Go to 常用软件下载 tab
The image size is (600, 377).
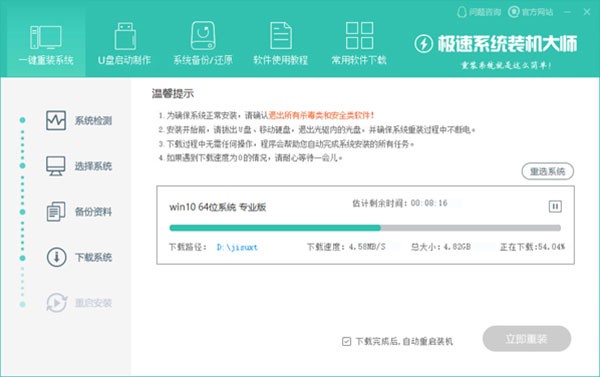click(359, 45)
